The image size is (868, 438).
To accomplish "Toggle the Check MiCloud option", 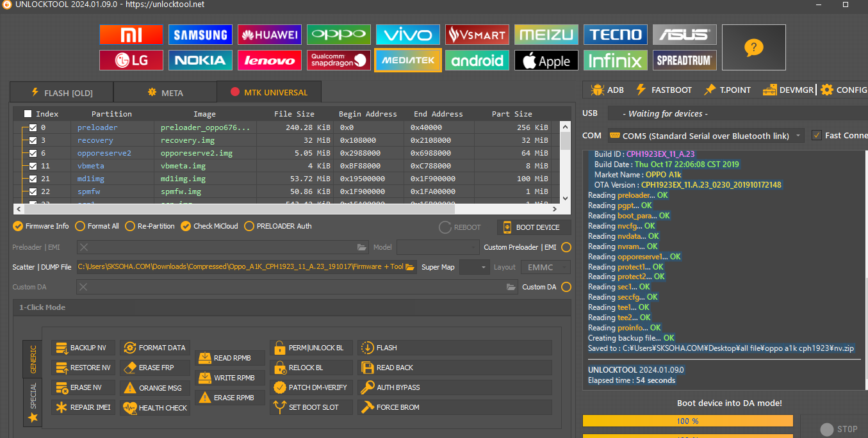I will [186, 226].
